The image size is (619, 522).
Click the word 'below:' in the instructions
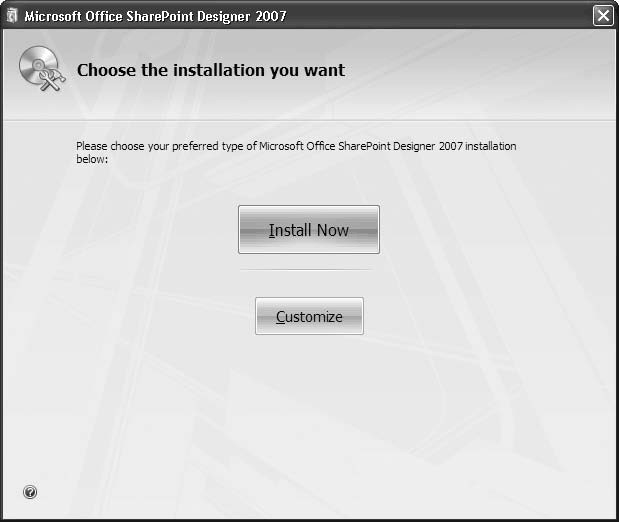(92, 159)
